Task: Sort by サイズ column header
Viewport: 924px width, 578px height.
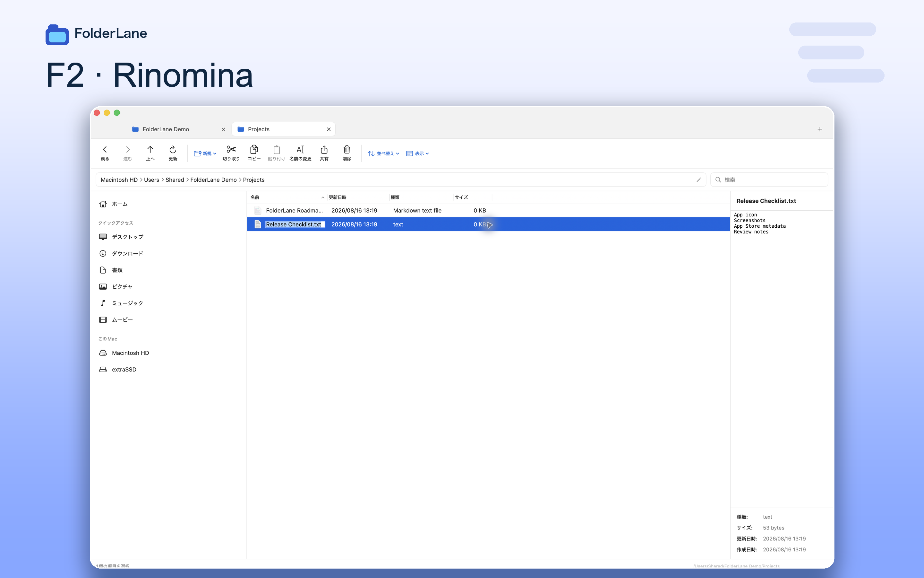Action: 473,197
